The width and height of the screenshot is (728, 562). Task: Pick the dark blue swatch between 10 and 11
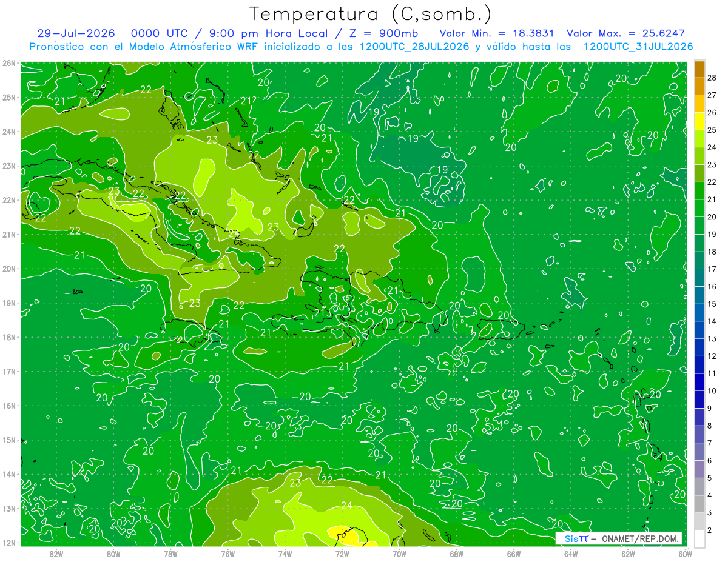699,382
